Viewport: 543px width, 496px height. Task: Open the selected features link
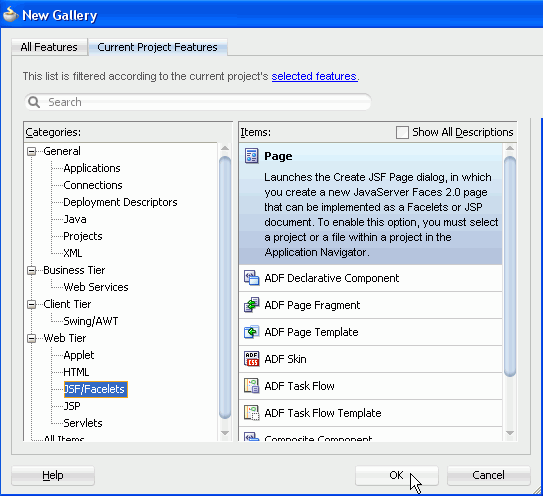pos(314,76)
